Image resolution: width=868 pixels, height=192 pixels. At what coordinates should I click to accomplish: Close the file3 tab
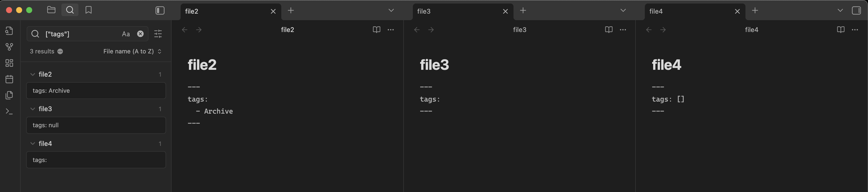coord(505,12)
